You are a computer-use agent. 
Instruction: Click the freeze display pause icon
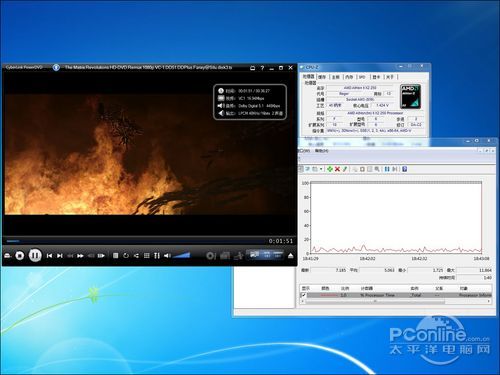click(387, 169)
